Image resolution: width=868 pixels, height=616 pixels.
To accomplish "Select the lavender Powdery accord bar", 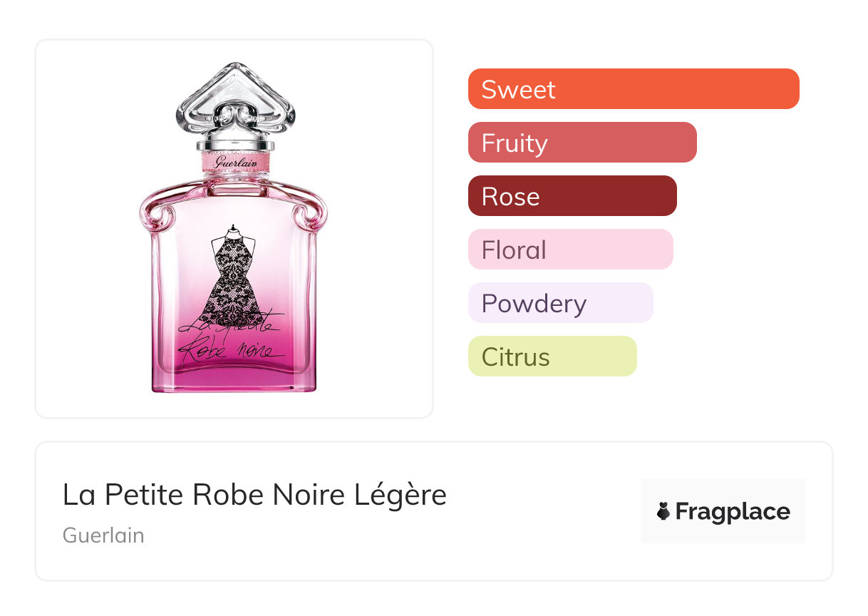I will [560, 303].
